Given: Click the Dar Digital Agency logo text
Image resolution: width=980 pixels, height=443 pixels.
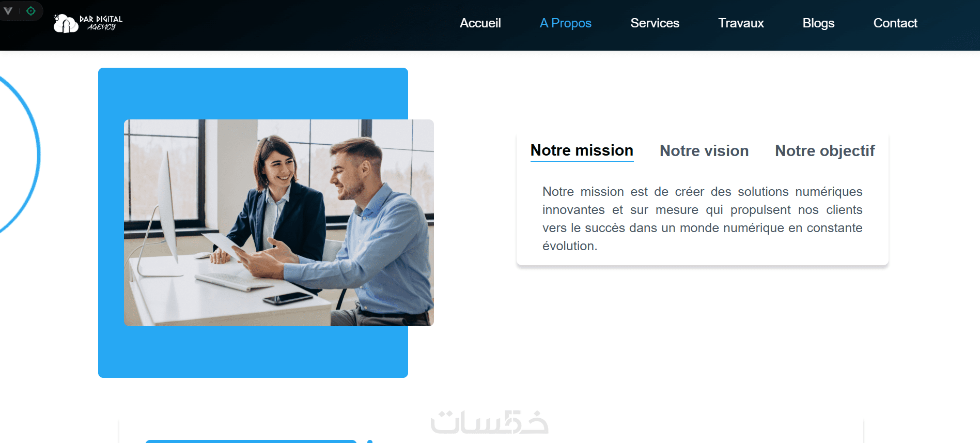Looking at the screenshot, I should point(101,23).
